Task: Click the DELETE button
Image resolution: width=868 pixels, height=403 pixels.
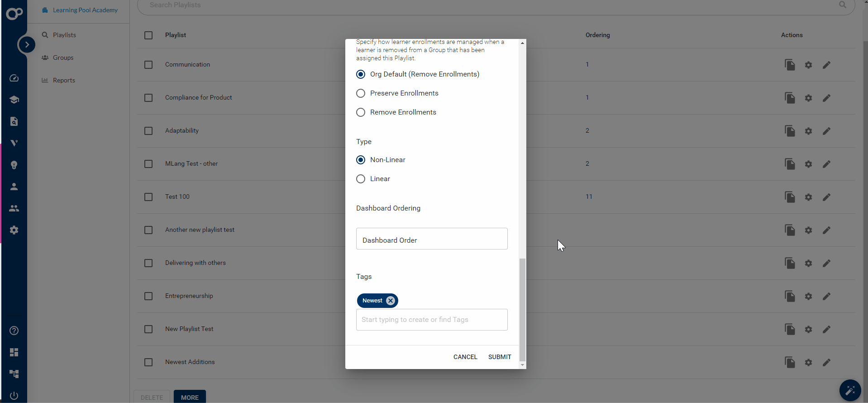Action: 152,397
